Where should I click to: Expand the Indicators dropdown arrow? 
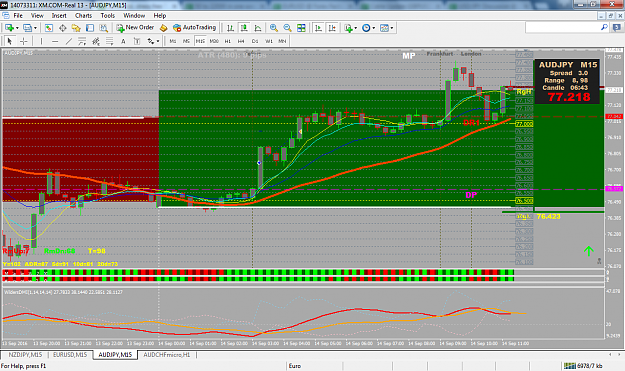click(356, 28)
